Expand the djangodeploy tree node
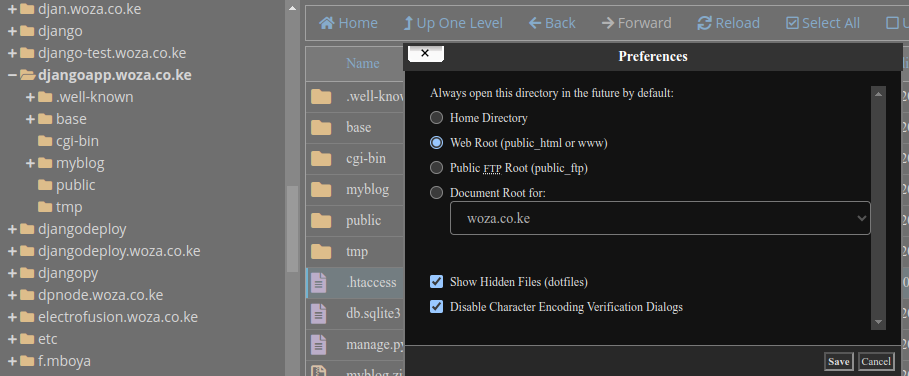 click(12, 229)
